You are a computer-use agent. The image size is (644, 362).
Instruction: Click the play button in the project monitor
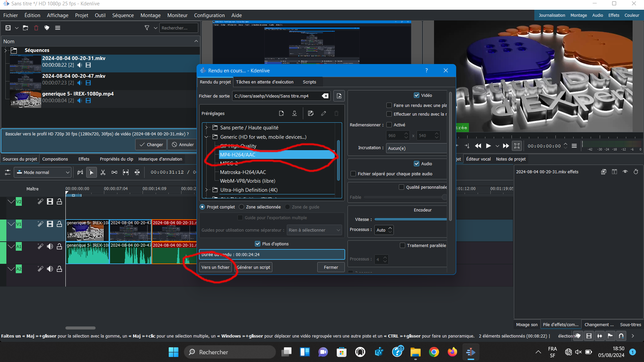pyautogui.click(x=488, y=146)
